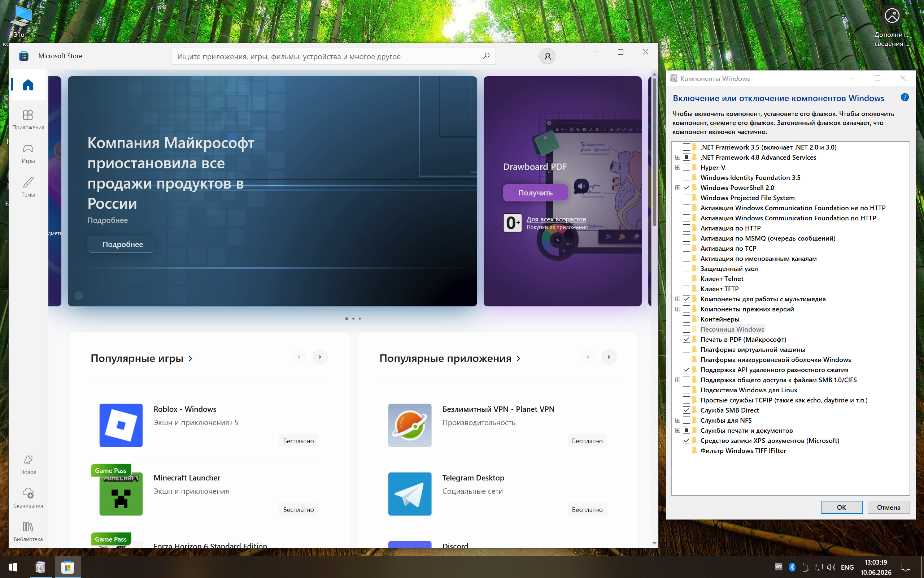Viewport: 924px width, 578px height.
Task: Select Фильтр Windows TIFF IFilter row text
Action: (743, 451)
